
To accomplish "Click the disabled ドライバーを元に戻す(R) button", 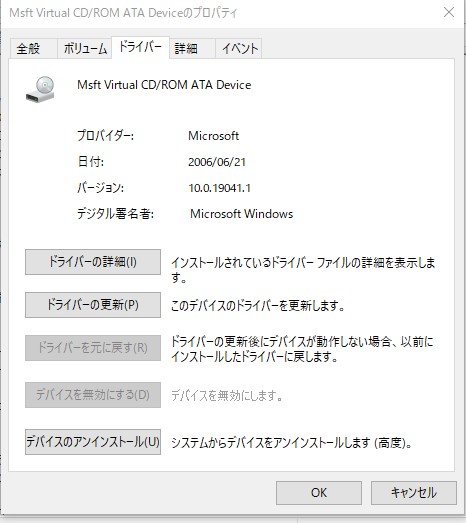I will [93, 348].
